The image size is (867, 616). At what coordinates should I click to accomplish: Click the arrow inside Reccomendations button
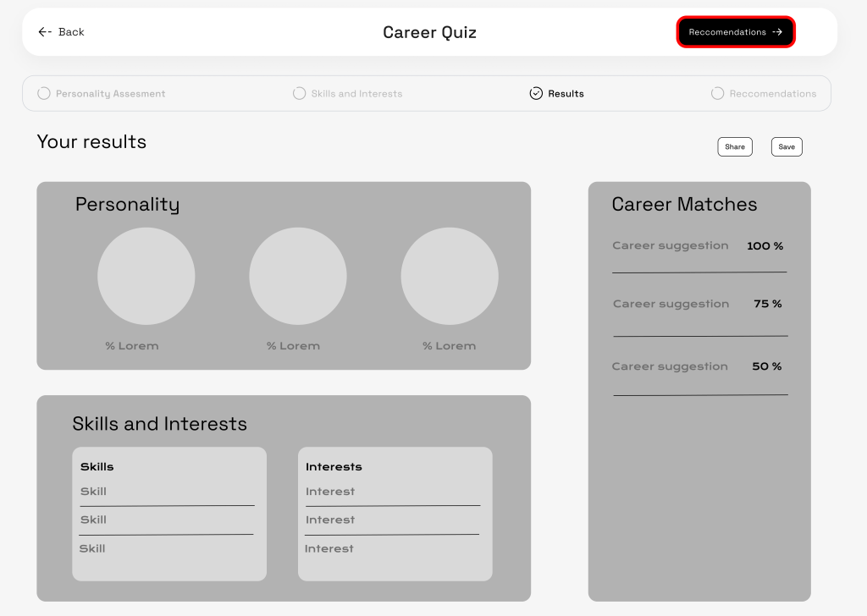777,32
